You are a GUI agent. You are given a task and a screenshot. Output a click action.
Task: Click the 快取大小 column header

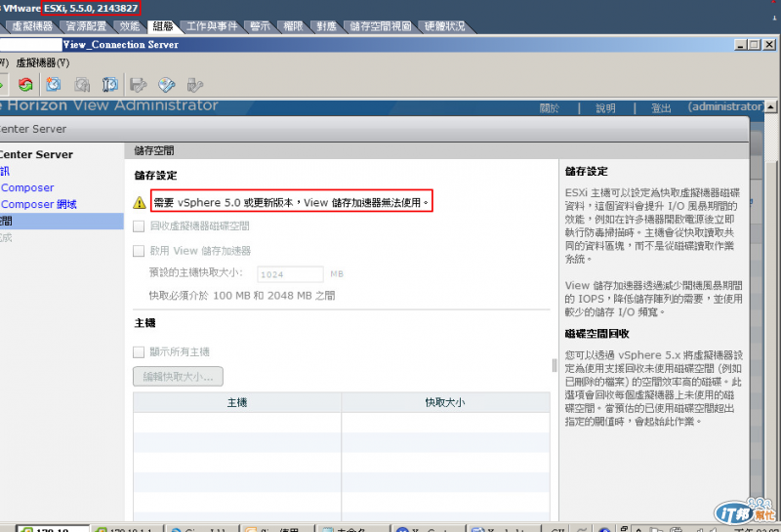[445, 402]
